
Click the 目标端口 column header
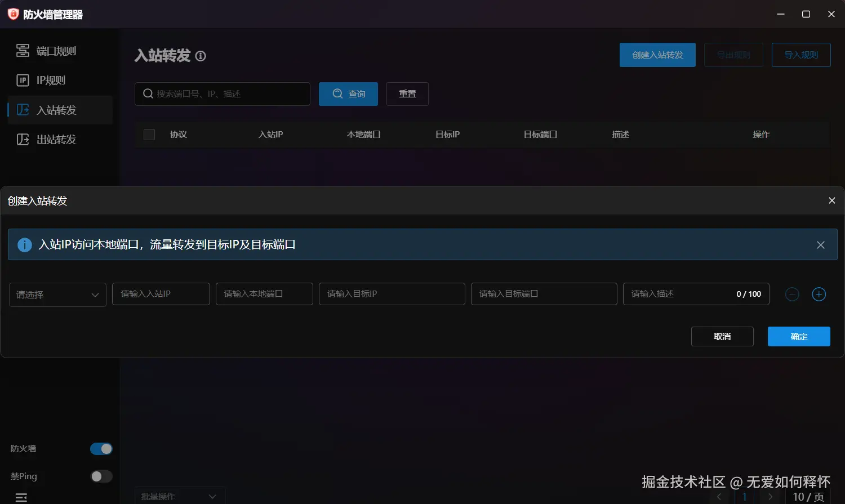click(540, 135)
